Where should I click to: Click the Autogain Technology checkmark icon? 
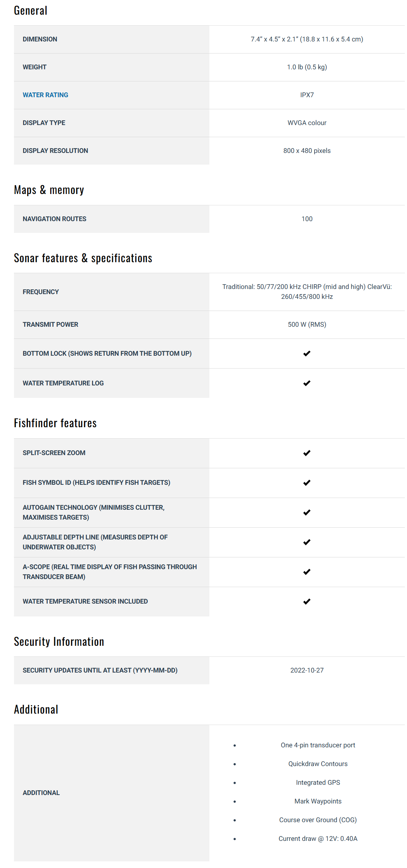point(307,512)
